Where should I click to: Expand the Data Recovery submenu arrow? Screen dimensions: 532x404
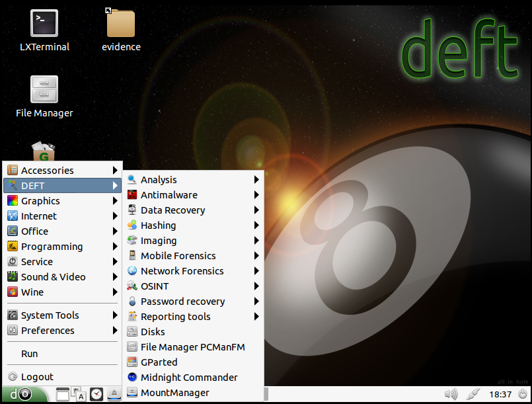(x=256, y=210)
